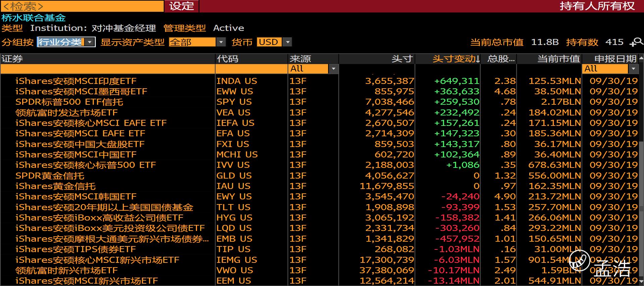Select the iShares安硕MSCI韩国ETF row
The image size is (644, 286).
[320, 196]
